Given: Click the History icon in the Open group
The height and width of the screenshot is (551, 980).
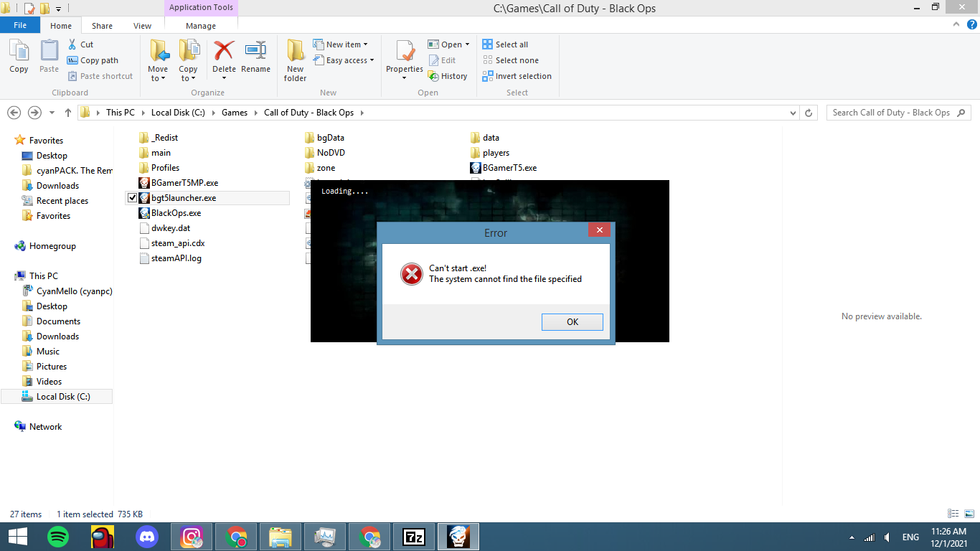Looking at the screenshot, I should click(433, 76).
